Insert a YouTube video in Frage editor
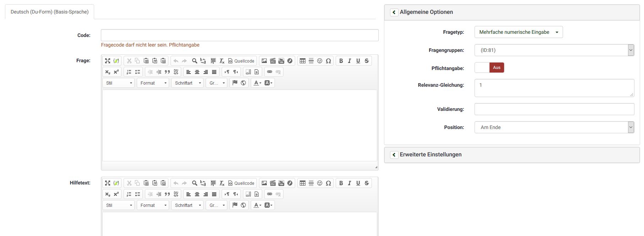The image size is (644, 236). click(281, 61)
